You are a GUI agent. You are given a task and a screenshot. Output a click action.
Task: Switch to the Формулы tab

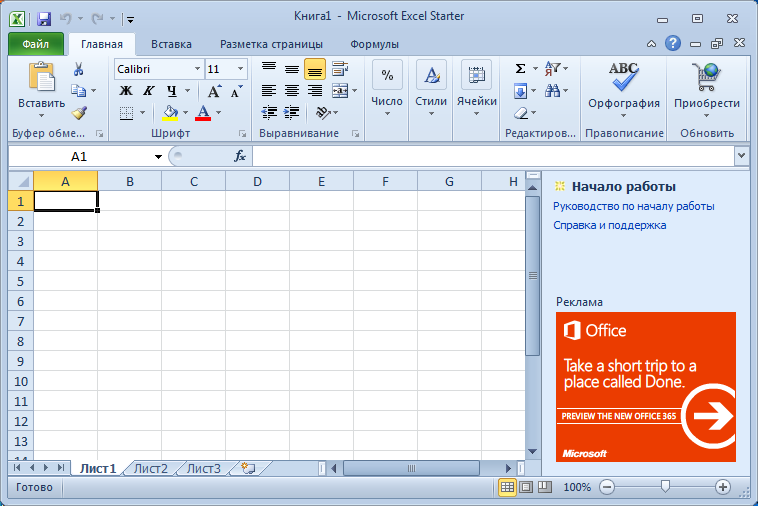[x=374, y=44]
